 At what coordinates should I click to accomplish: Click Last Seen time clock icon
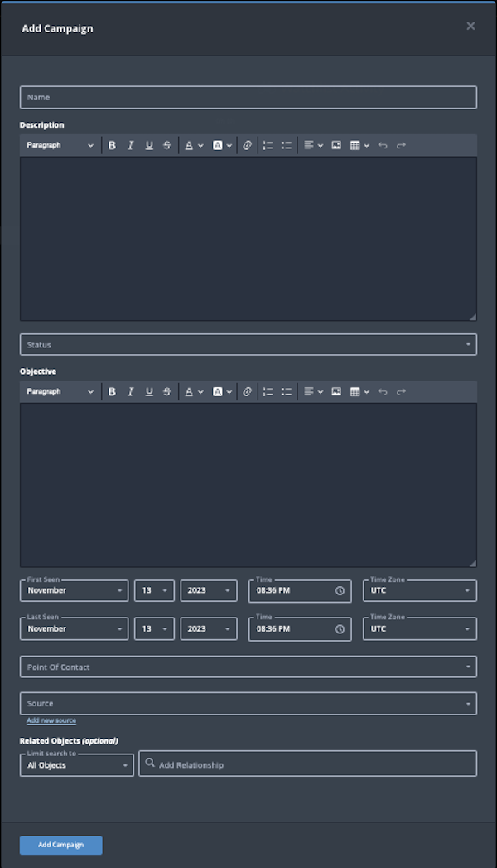pyautogui.click(x=340, y=629)
